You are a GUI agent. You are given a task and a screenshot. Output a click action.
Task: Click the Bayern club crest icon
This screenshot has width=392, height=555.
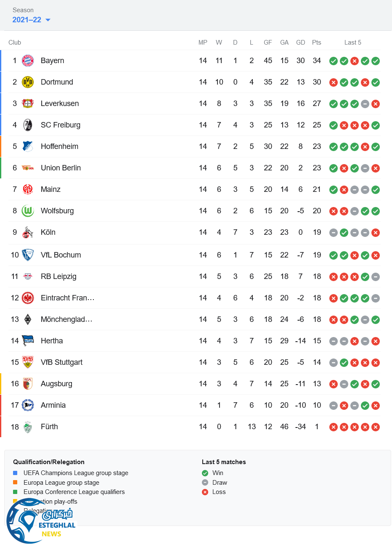coord(28,61)
